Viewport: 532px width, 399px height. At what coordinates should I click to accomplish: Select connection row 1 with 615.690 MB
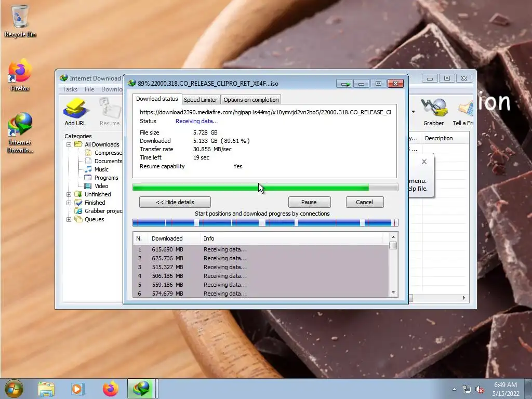tap(261, 249)
